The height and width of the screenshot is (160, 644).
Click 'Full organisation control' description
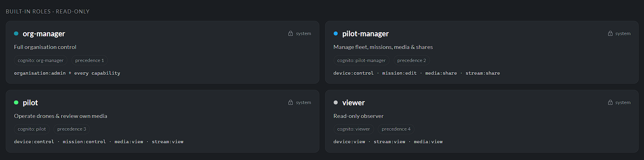click(45, 47)
